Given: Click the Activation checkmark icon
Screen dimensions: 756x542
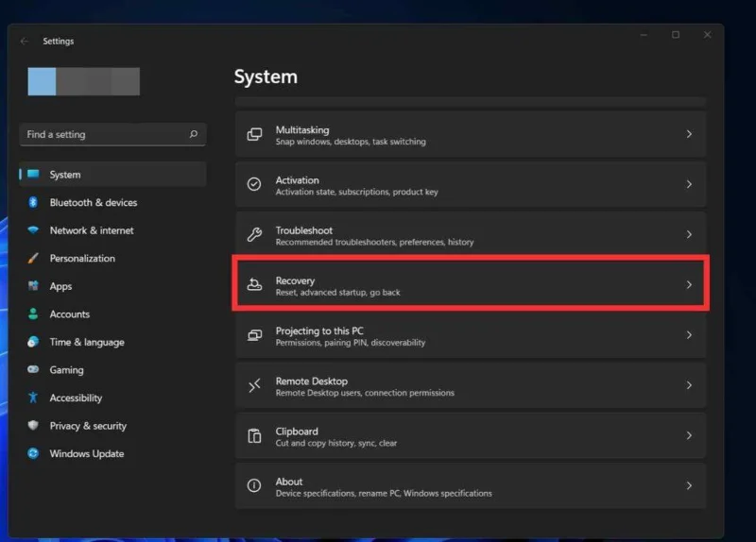Looking at the screenshot, I should click(x=254, y=184).
